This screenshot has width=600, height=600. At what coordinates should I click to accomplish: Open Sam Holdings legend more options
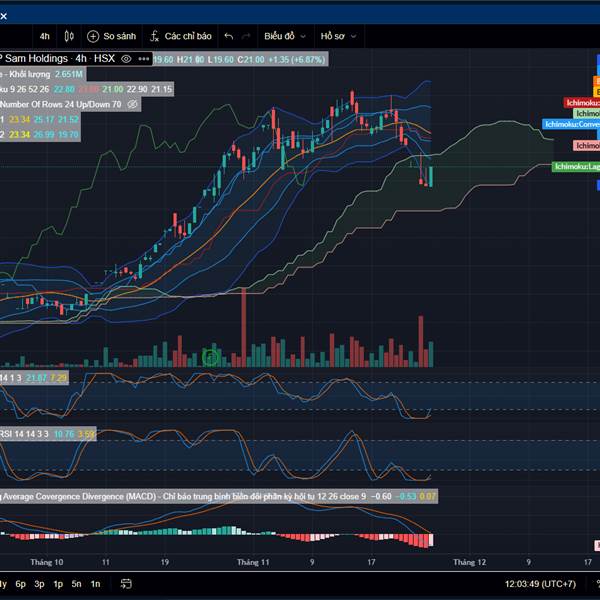click(144, 59)
